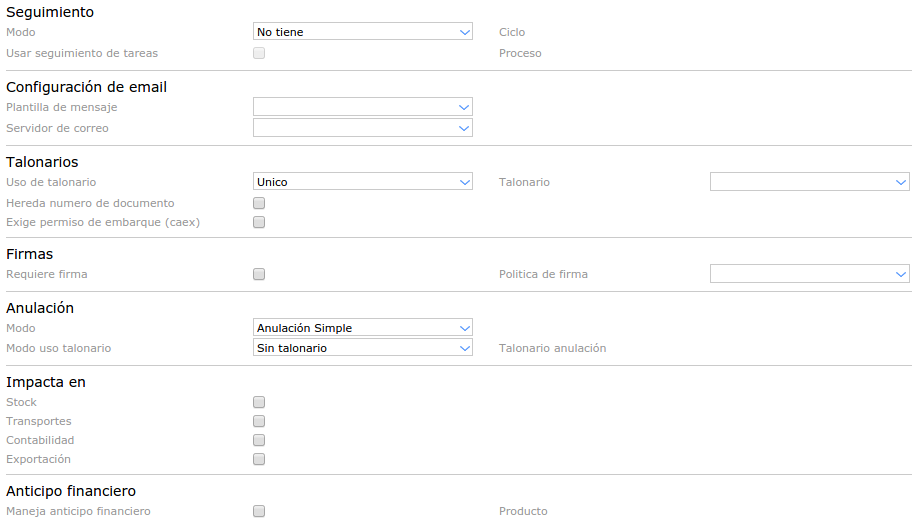Viewport: 924px width, 524px height.
Task: Click the Ciclo field label
Action: tap(512, 32)
